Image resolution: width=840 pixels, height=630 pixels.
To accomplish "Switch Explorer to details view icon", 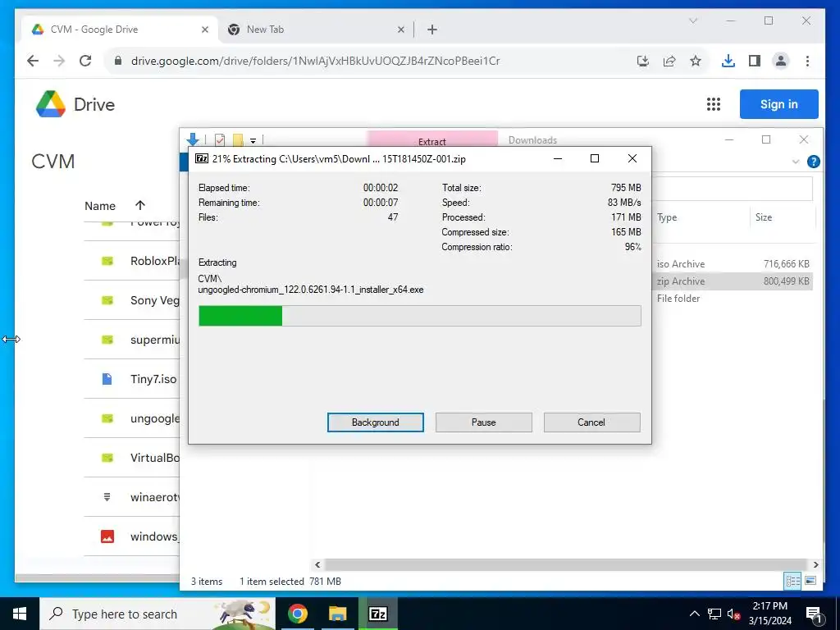I will (x=792, y=581).
